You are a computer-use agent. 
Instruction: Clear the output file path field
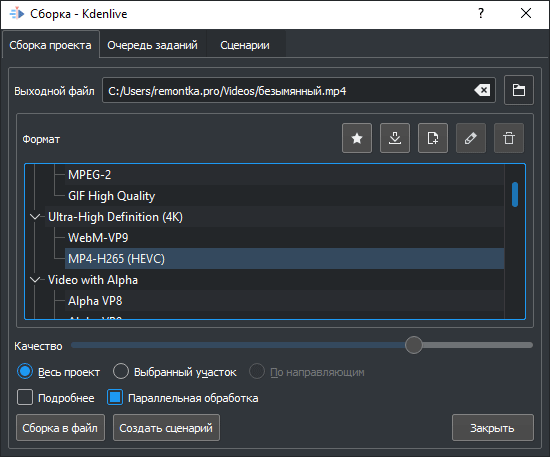pyautogui.click(x=483, y=90)
